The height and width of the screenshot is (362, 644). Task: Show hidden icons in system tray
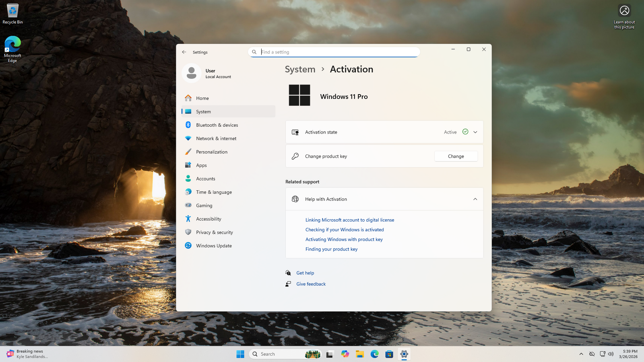point(581,354)
